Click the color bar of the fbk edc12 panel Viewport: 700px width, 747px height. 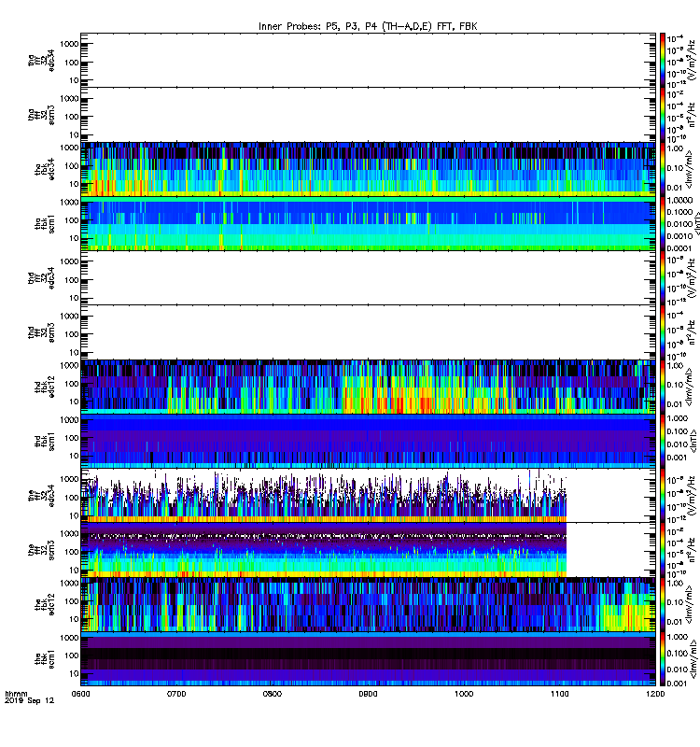[x=663, y=604]
